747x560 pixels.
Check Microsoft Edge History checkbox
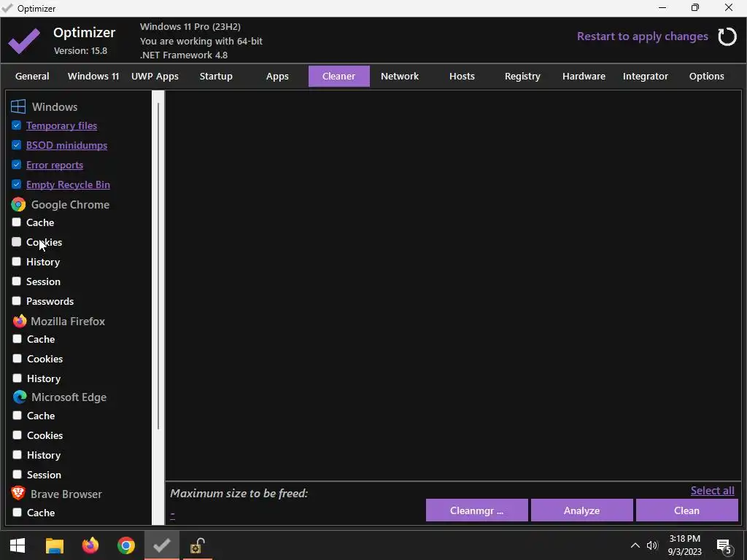[18, 455]
